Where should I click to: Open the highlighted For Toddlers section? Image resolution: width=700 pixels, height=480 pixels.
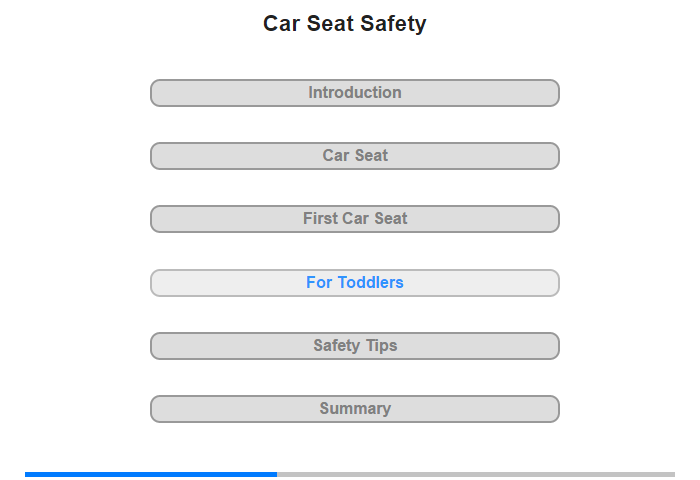pyautogui.click(x=355, y=283)
